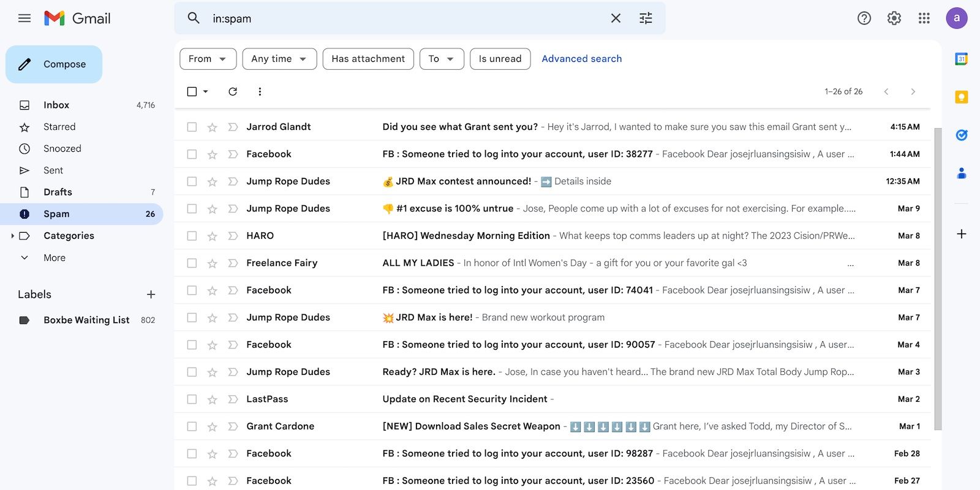Open the Advanced search link

(x=581, y=59)
